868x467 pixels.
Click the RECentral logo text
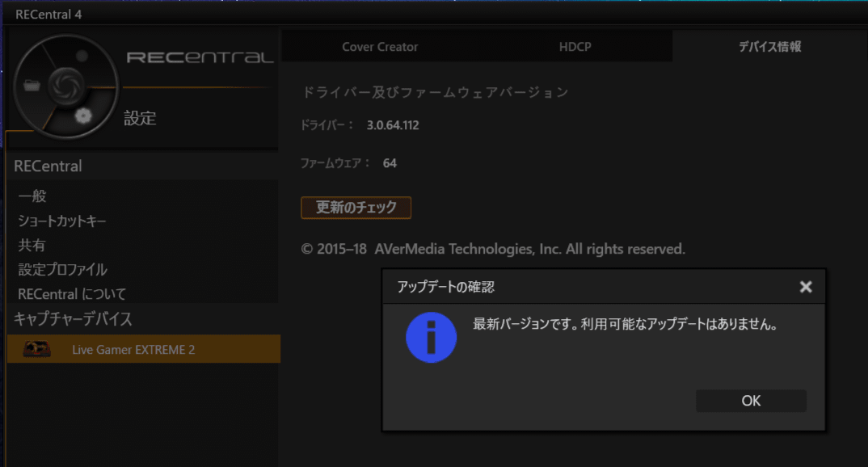point(200,57)
